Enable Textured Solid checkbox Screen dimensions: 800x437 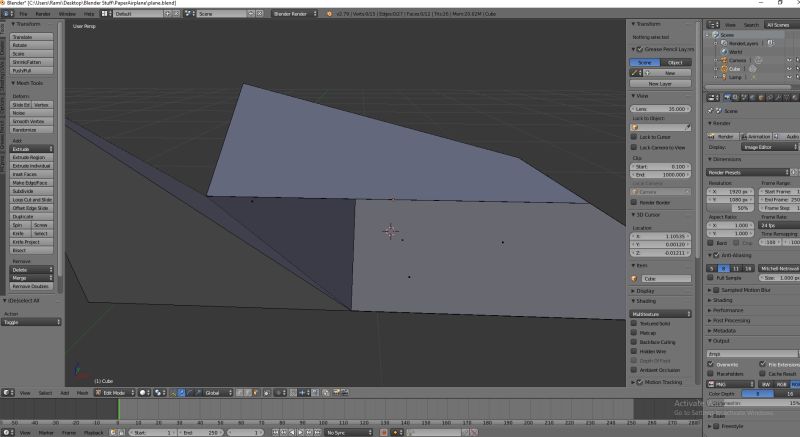[x=634, y=323]
